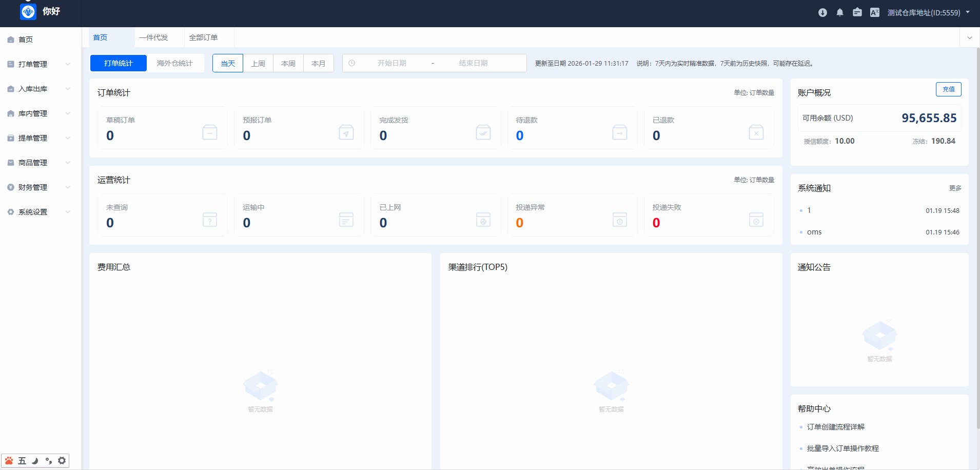Expand the 财务管理 sidebar menu
The image size is (980, 470).
click(x=38, y=187)
